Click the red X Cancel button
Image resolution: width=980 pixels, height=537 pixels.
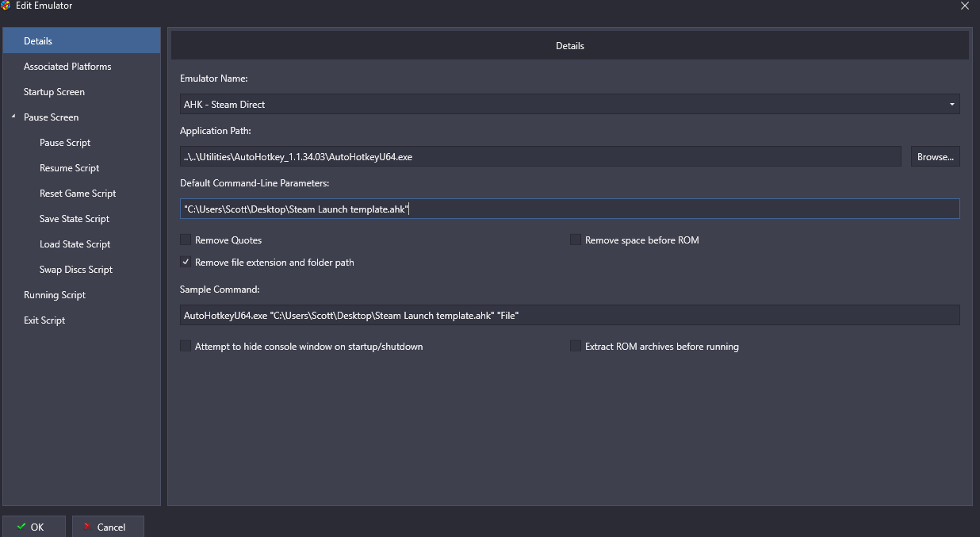108,527
